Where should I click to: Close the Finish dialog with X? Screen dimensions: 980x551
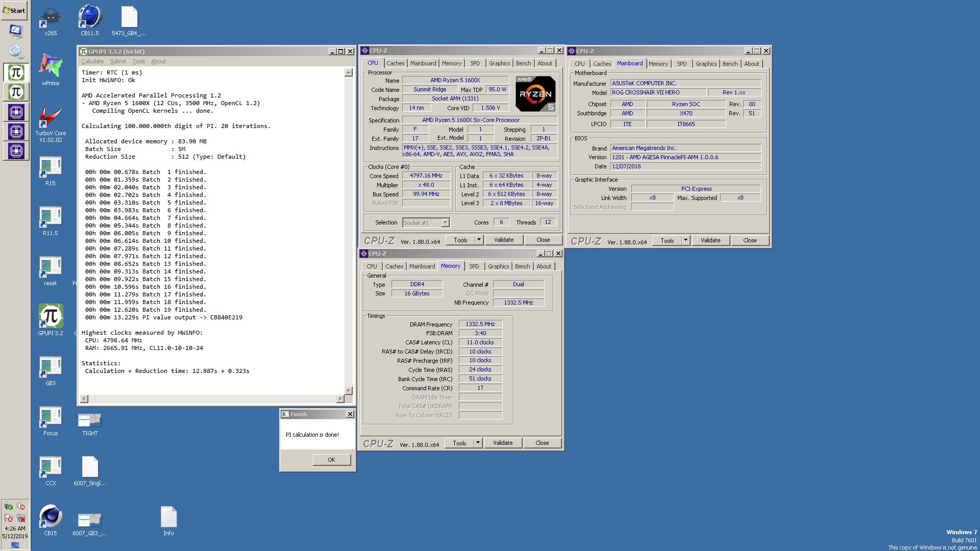tap(350, 414)
